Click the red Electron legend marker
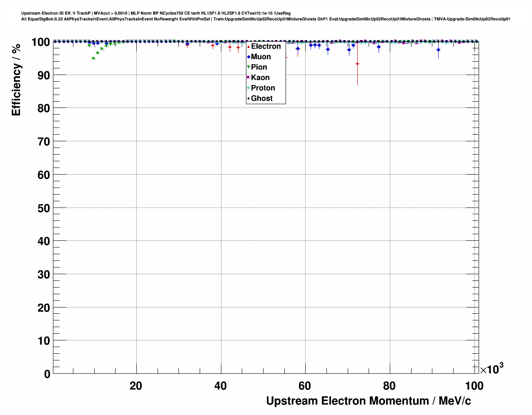This screenshot has width=532, height=415. pyautogui.click(x=248, y=46)
